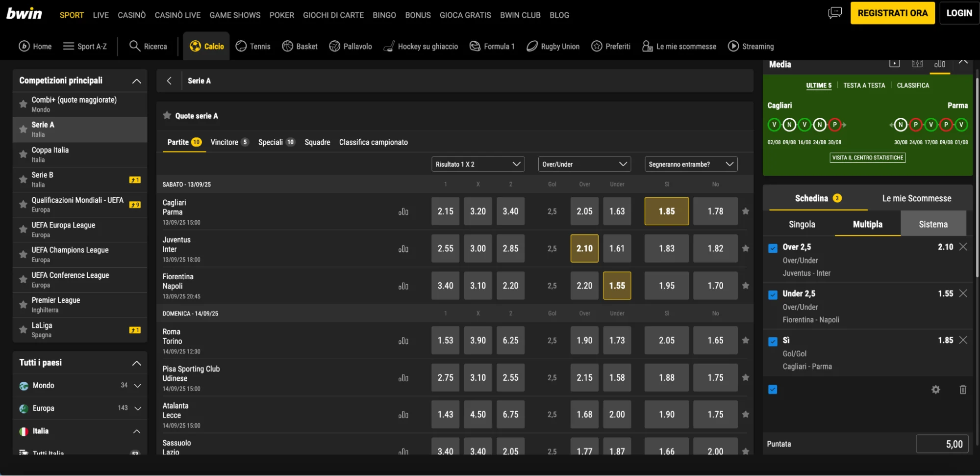Open betslip settings gear icon
The height and width of the screenshot is (476, 980).
(935, 390)
